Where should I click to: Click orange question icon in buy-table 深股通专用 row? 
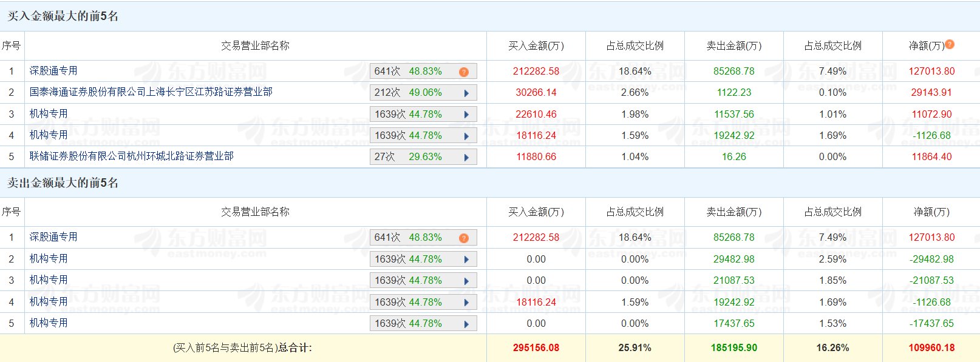[x=464, y=72]
